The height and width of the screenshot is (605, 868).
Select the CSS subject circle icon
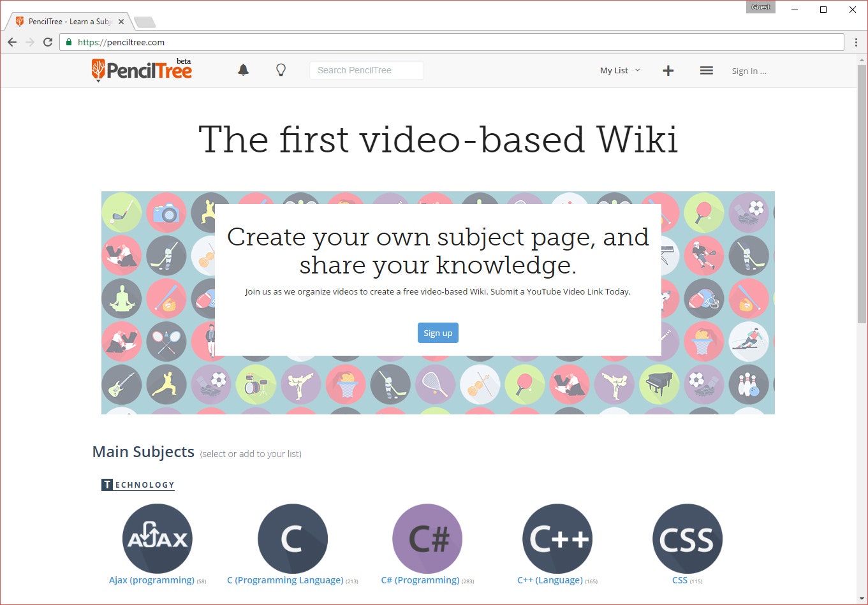(x=688, y=539)
